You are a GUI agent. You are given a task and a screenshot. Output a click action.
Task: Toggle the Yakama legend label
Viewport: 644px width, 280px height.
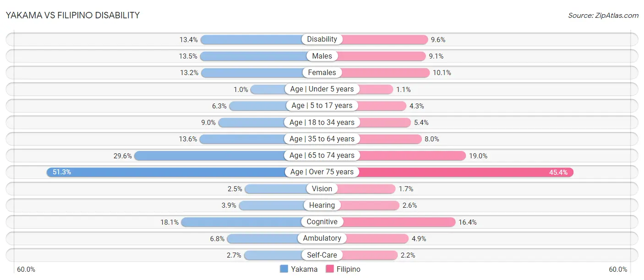click(x=304, y=269)
